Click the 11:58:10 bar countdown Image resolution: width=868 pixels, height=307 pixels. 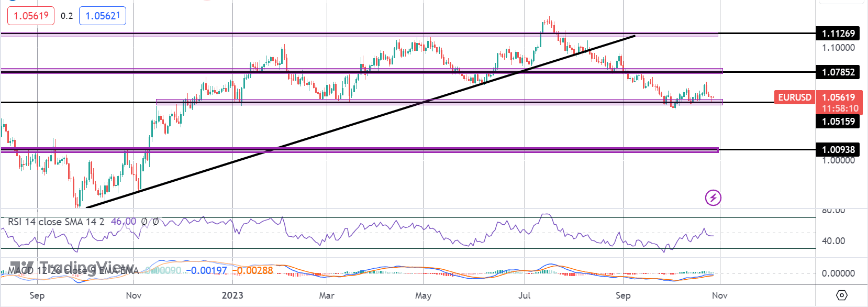pos(840,108)
